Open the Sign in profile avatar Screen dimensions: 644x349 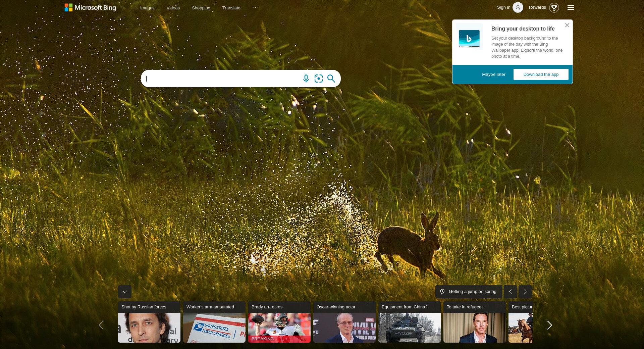click(x=518, y=7)
